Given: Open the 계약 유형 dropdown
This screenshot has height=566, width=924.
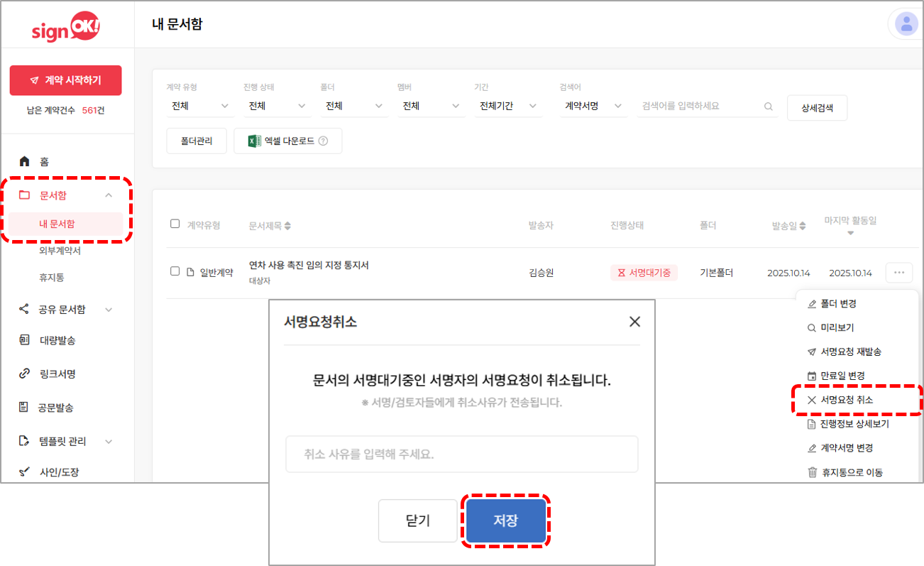Looking at the screenshot, I should pyautogui.click(x=199, y=106).
